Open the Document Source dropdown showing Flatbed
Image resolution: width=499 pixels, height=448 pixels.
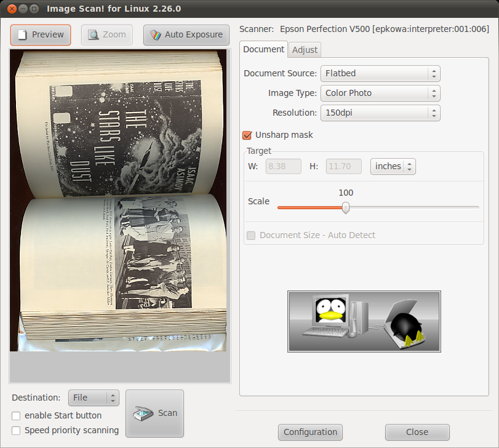380,73
